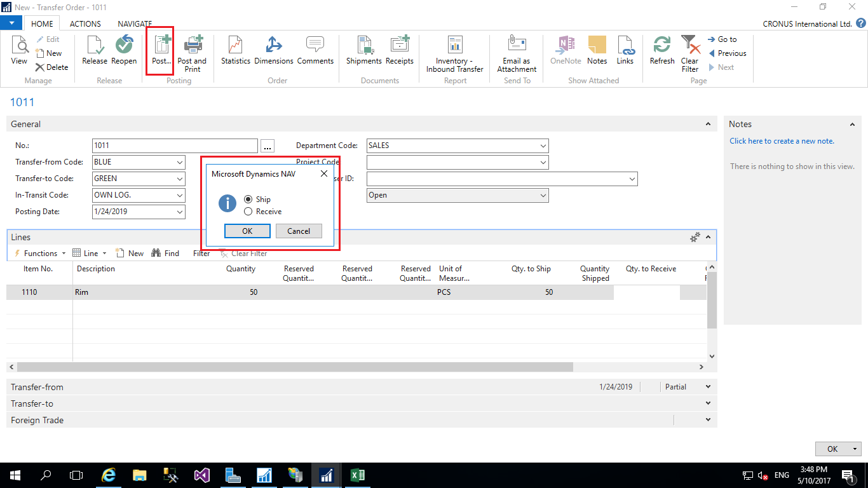Image resolution: width=868 pixels, height=488 pixels.
Task: Confirm dialog with OK button
Action: pos(247,231)
